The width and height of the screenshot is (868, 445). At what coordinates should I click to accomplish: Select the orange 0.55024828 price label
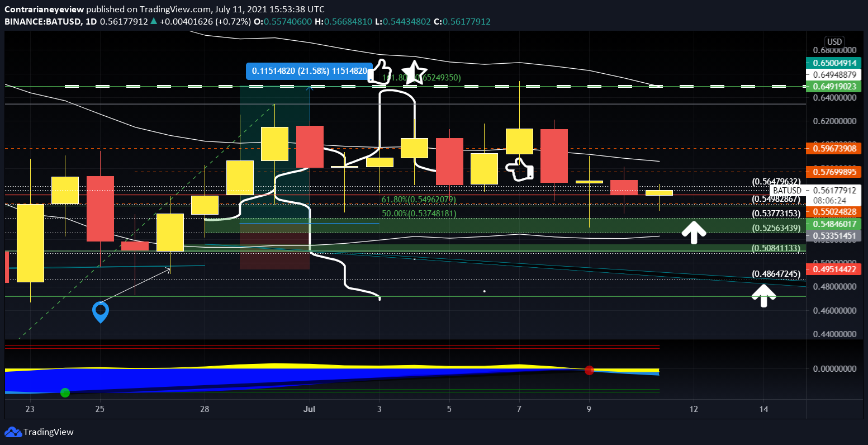[x=834, y=212]
